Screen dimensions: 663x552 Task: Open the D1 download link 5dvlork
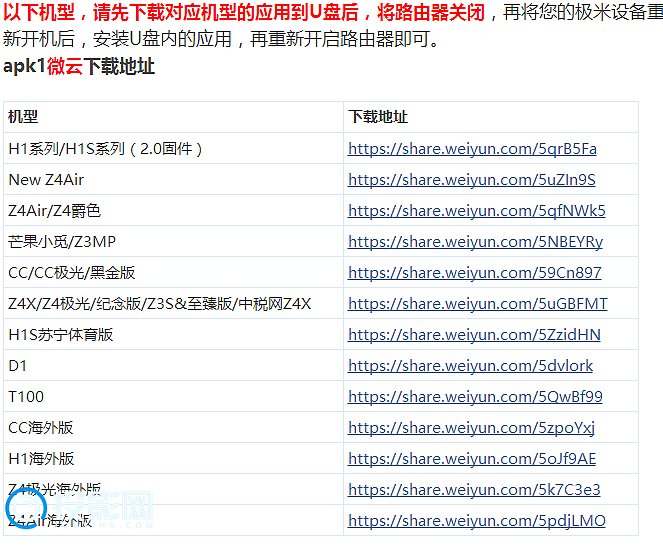[x=470, y=366]
